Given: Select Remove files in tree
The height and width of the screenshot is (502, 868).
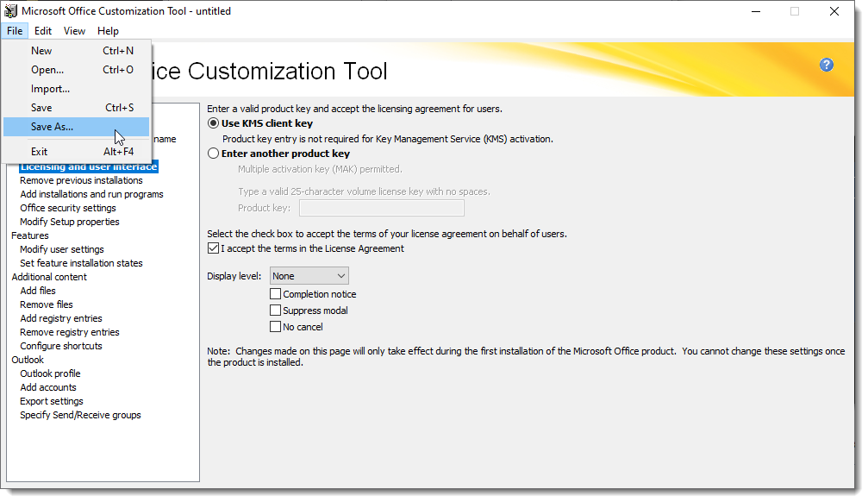Looking at the screenshot, I should (x=47, y=304).
